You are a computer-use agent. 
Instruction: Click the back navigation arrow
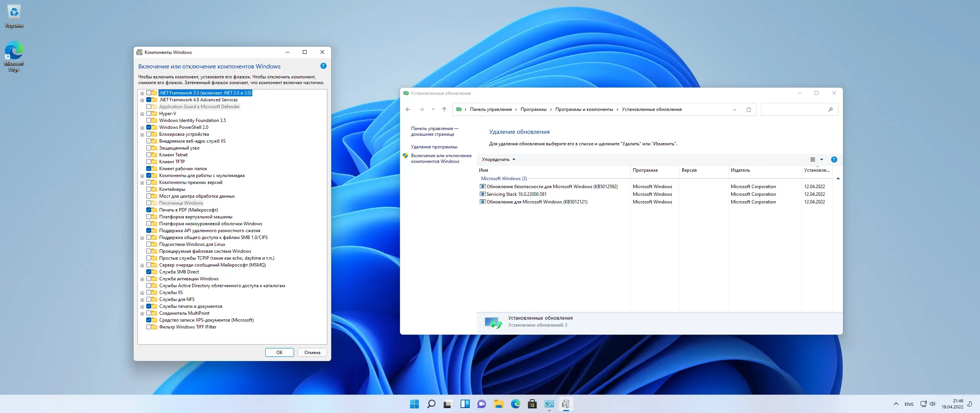tap(408, 110)
